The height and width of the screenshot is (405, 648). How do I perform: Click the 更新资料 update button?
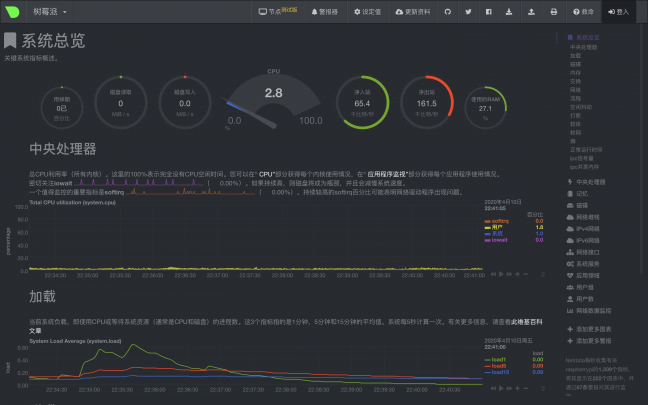click(x=413, y=12)
